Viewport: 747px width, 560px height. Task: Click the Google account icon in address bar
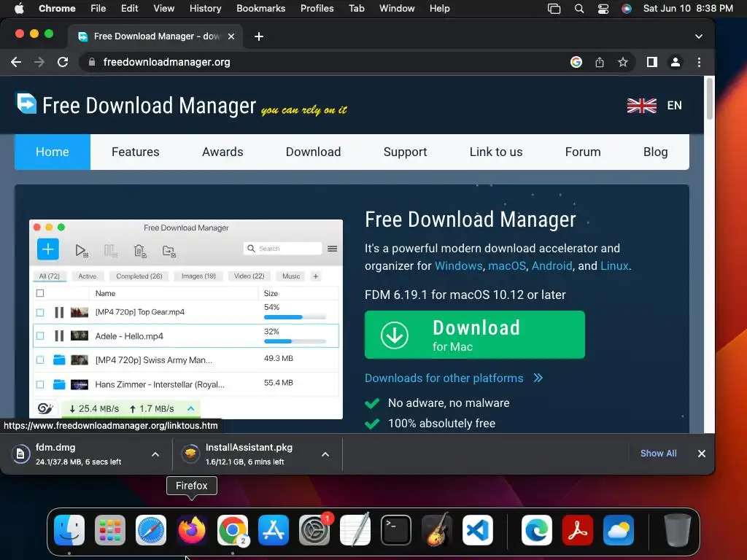(576, 62)
